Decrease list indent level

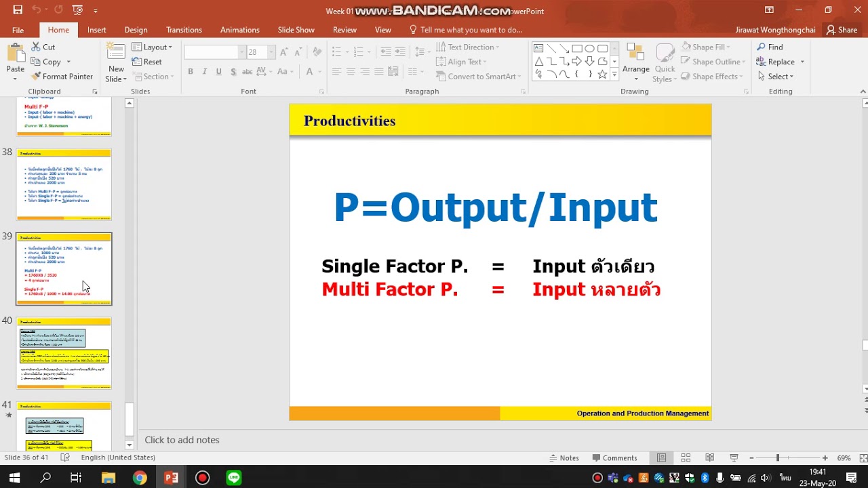pos(385,52)
